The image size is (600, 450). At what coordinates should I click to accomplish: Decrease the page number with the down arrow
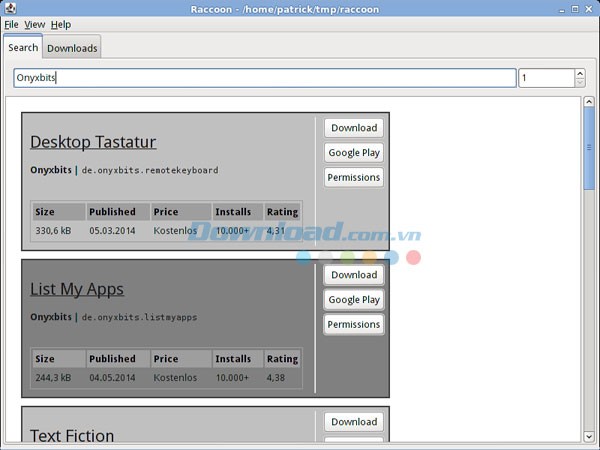click(x=580, y=83)
